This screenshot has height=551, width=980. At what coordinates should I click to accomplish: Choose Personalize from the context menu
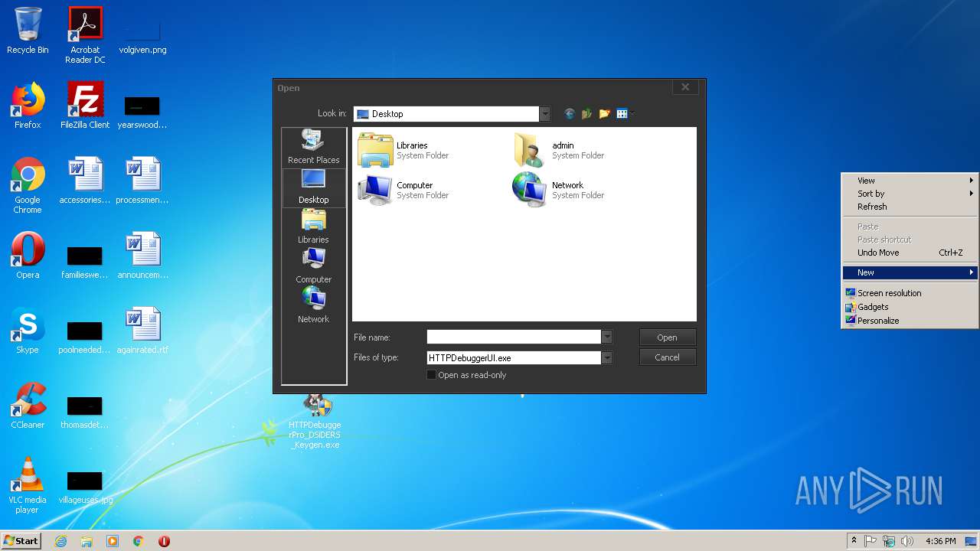click(910, 321)
